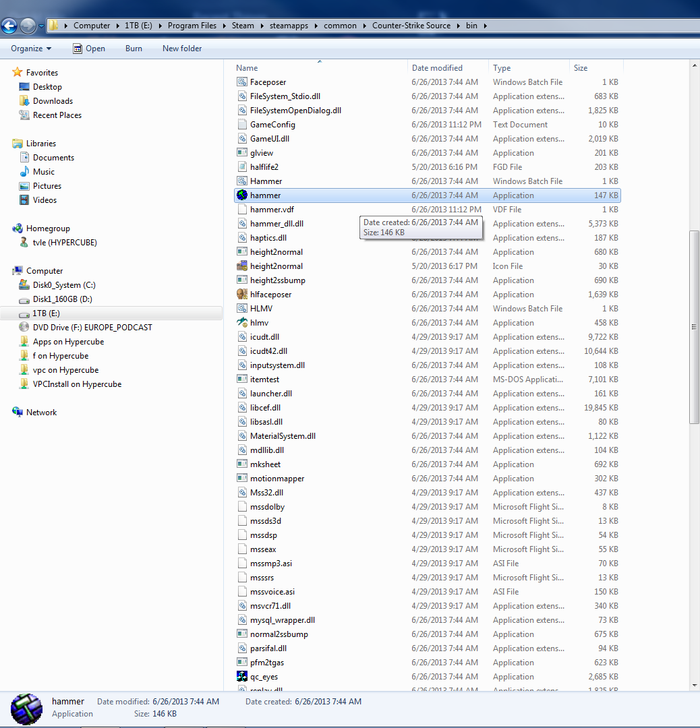Click the itemtest MS-DOS application icon
This screenshot has width=700, height=728.
pos(242,380)
